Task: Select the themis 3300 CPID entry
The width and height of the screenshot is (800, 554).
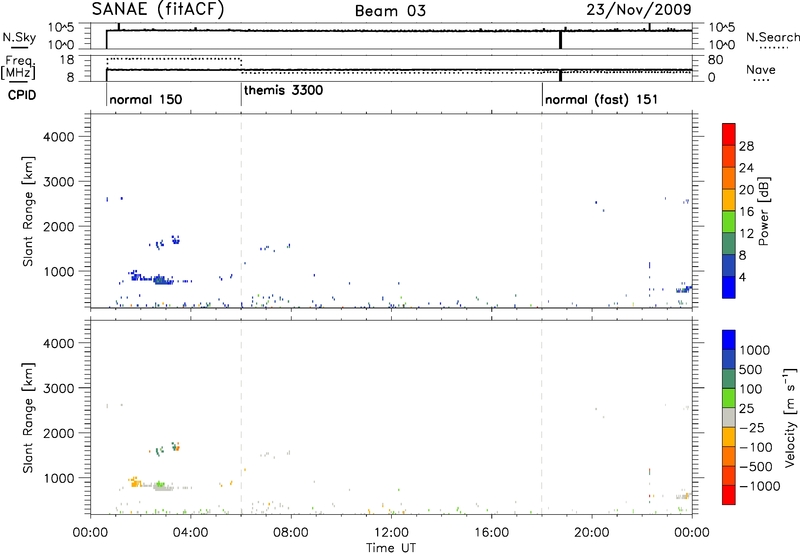Action: (x=283, y=91)
